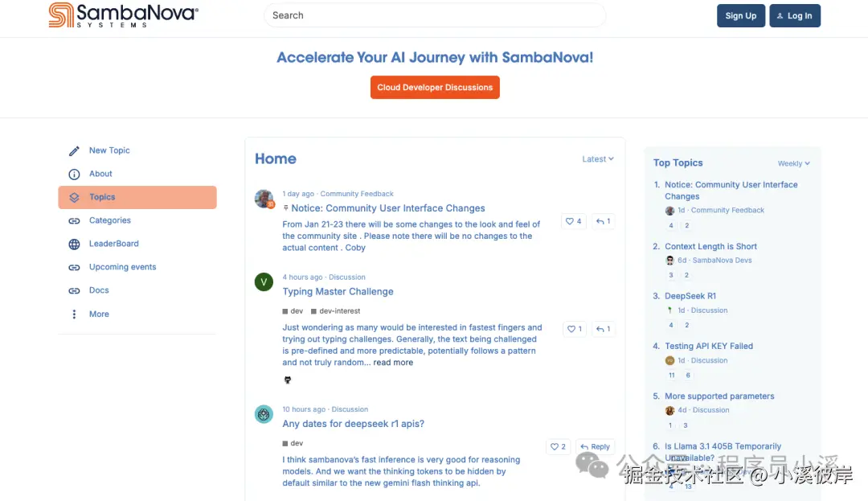Click the More three-dots icon
868x501 pixels.
[74, 314]
